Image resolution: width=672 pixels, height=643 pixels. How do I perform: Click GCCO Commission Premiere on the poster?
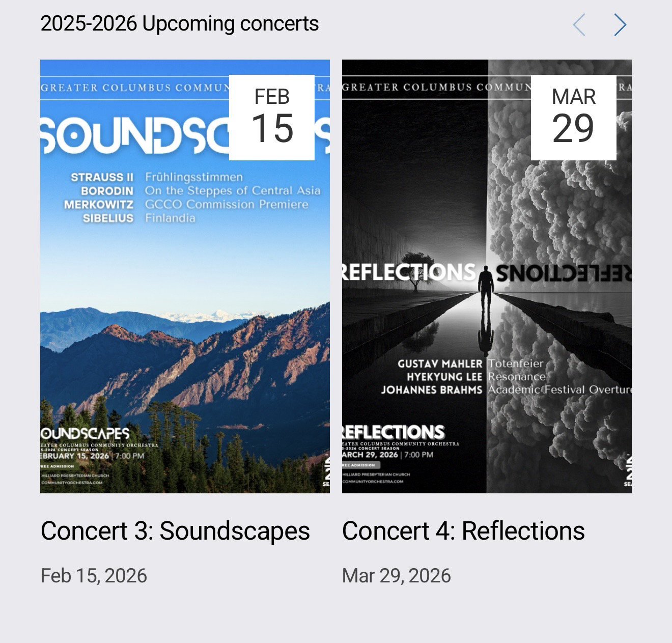click(x=227, y=204)
